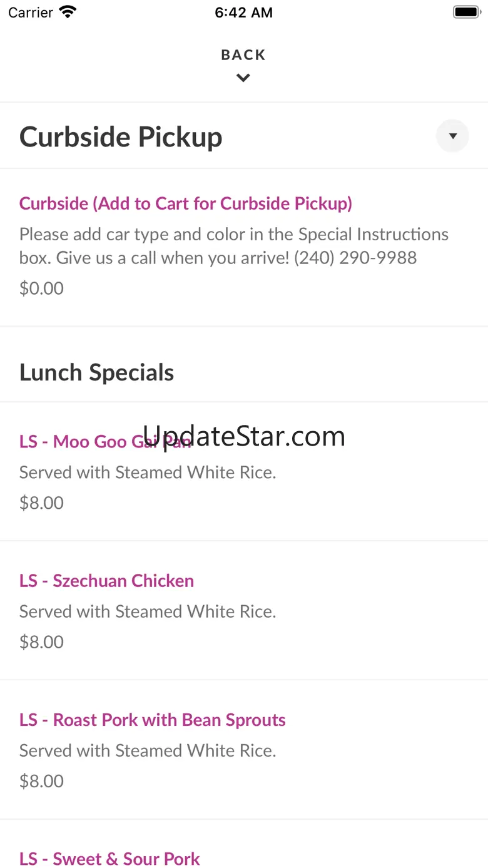Tap Roast Pork's Steamed White Rice description
The image size is (488, 868).
pos(148,750)
